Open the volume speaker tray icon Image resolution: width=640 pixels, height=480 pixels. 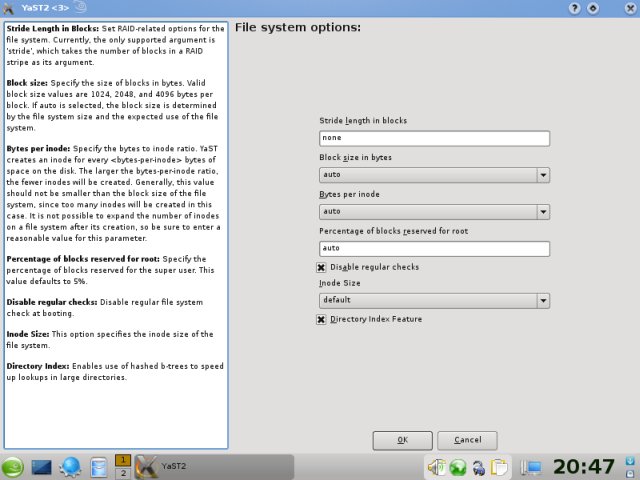[x=436, y=467]
